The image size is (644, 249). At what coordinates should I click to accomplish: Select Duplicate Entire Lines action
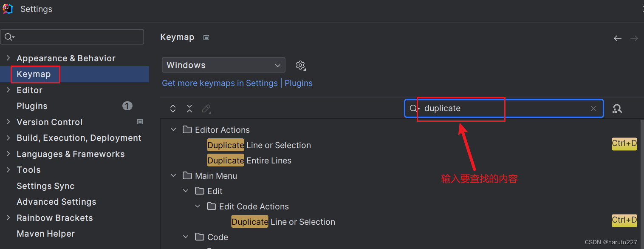tap(249, 160)
